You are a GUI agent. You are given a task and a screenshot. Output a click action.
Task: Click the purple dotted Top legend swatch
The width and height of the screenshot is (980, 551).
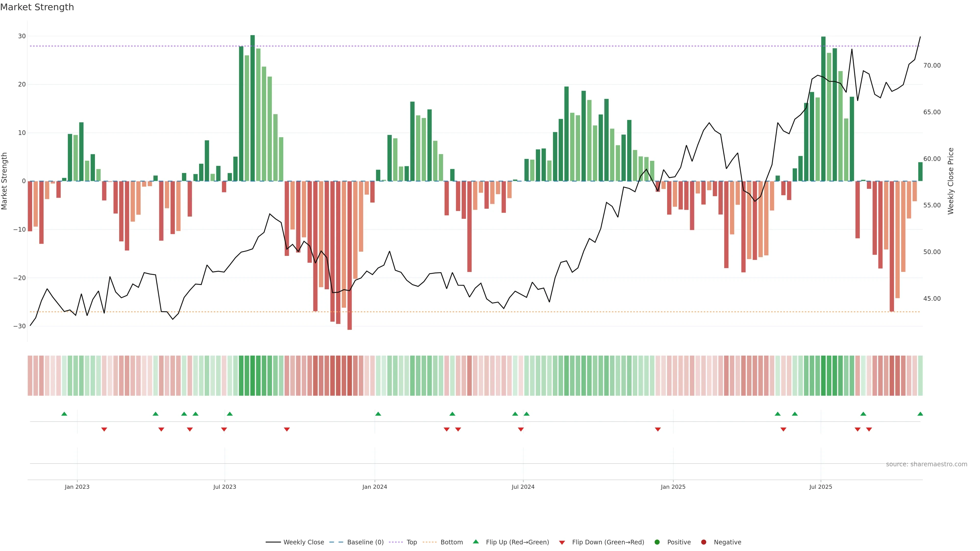396,542
